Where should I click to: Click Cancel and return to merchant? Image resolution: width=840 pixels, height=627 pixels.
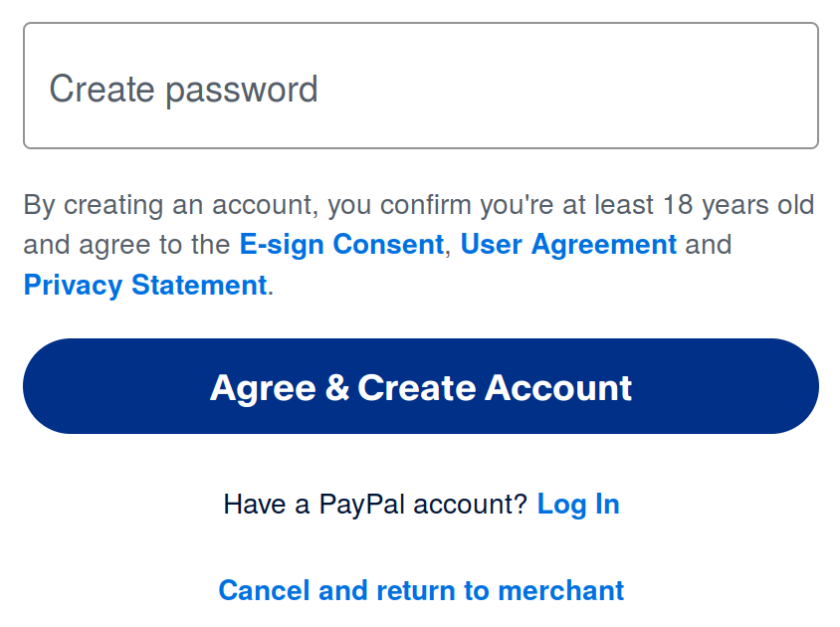tap(421, 590)
